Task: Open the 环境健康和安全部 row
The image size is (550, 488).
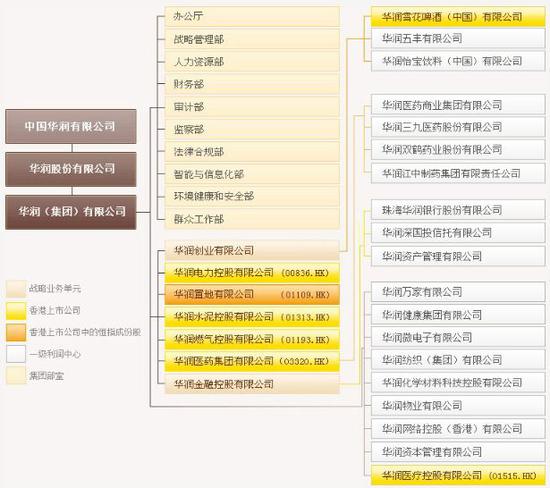Action: 252,196
